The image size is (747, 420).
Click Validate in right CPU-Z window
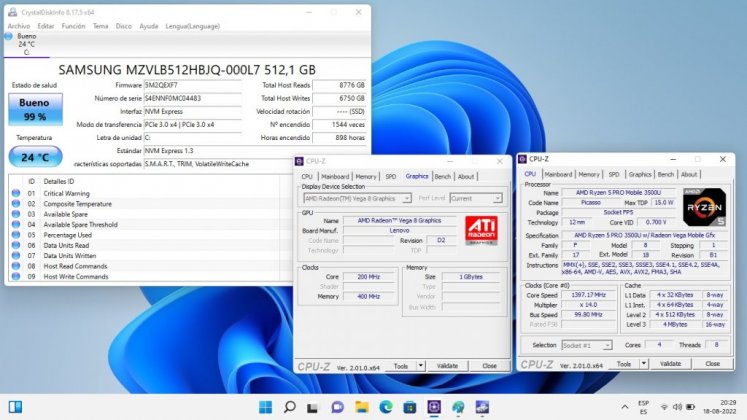670,364
